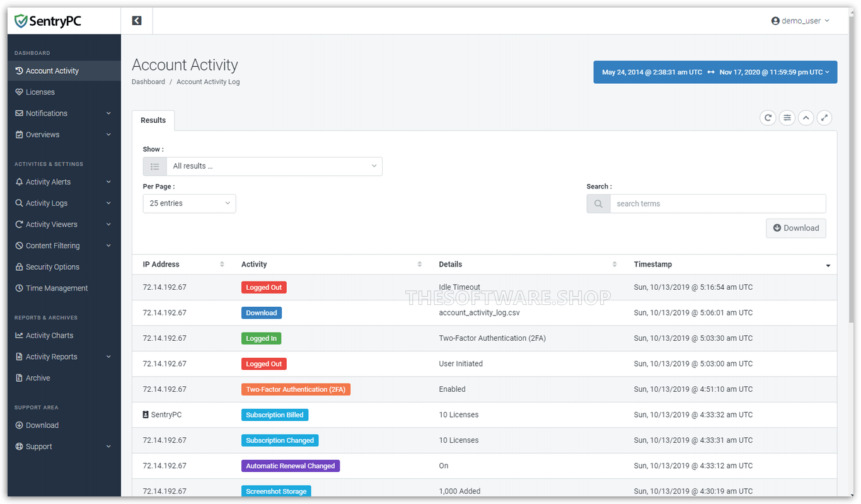Expand the results to fullscreen view
861x504 pixels.
tap(824, 118)
